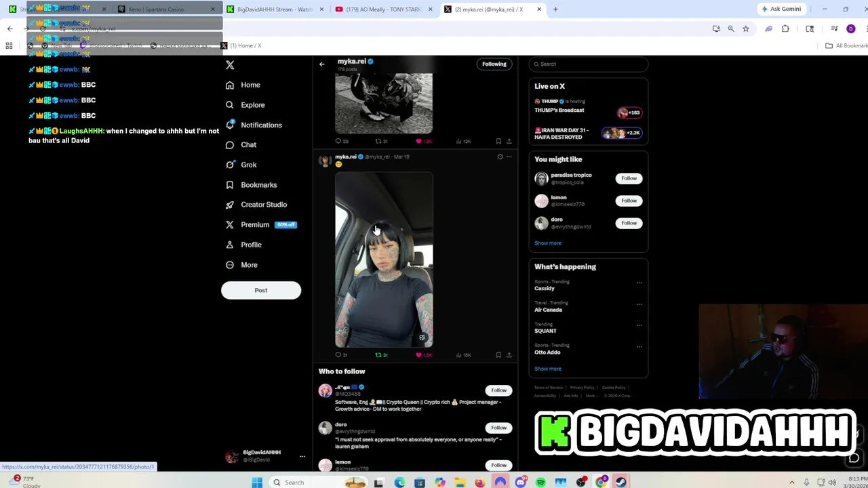Undo repost on Mar 19 car selfie post
The height and width of the screenshot is (488, 868).
click(382, 354)
